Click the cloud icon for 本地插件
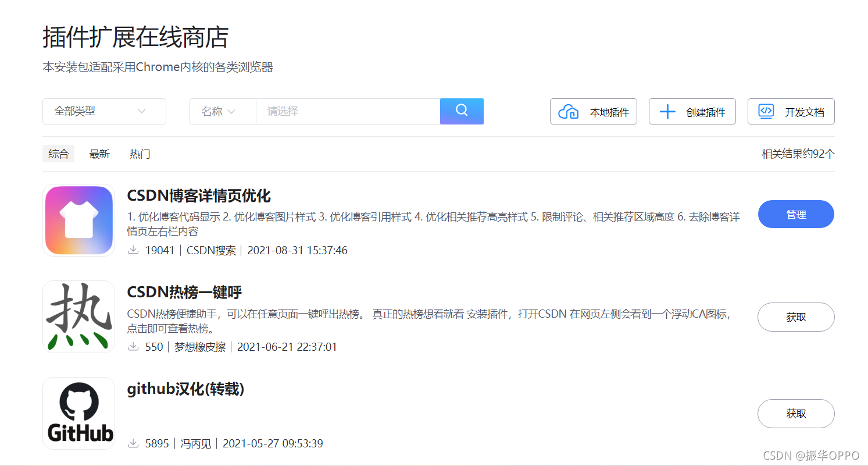 coord(568,112)
